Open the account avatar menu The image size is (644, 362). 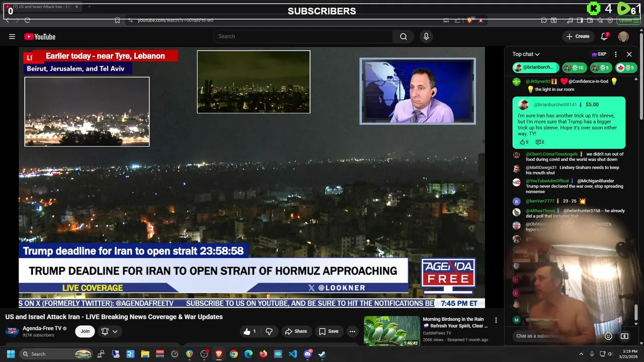[x=623, y=36]
